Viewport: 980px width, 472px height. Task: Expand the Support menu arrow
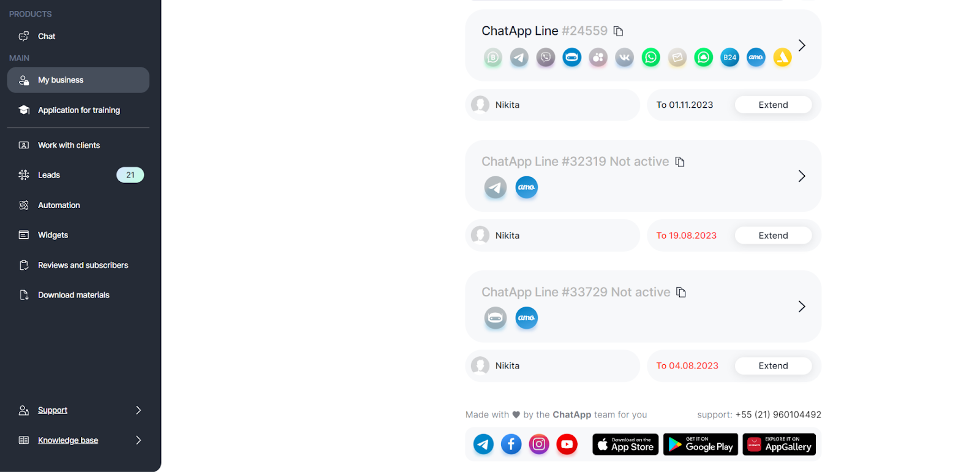click(138, 410)
